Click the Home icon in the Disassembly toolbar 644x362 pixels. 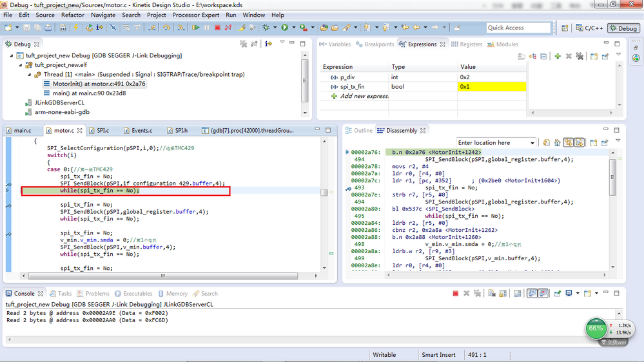coord(556,142)
